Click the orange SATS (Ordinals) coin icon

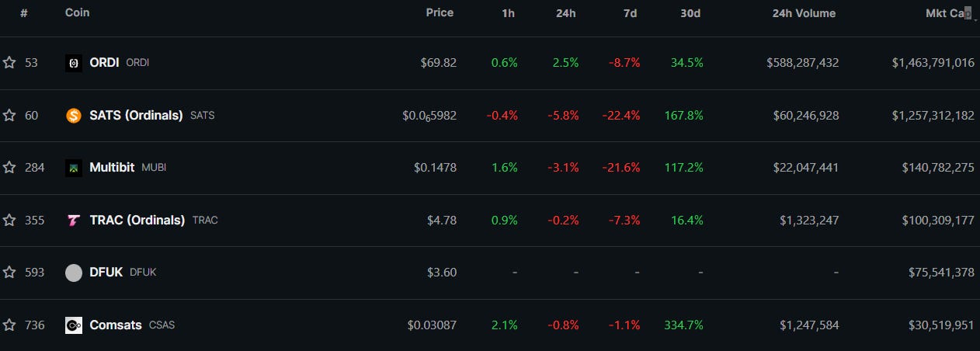coord(74,116)
